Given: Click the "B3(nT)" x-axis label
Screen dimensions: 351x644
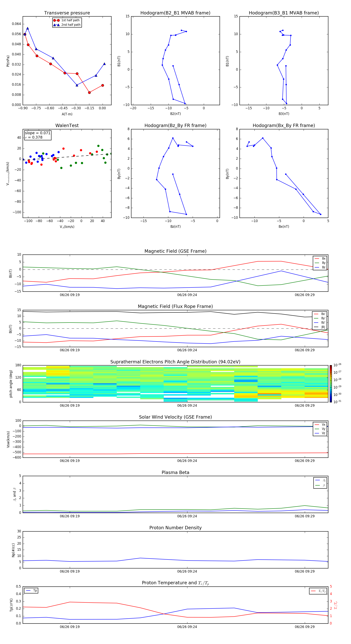Looking at the screenshot, I should coord(284,114).
